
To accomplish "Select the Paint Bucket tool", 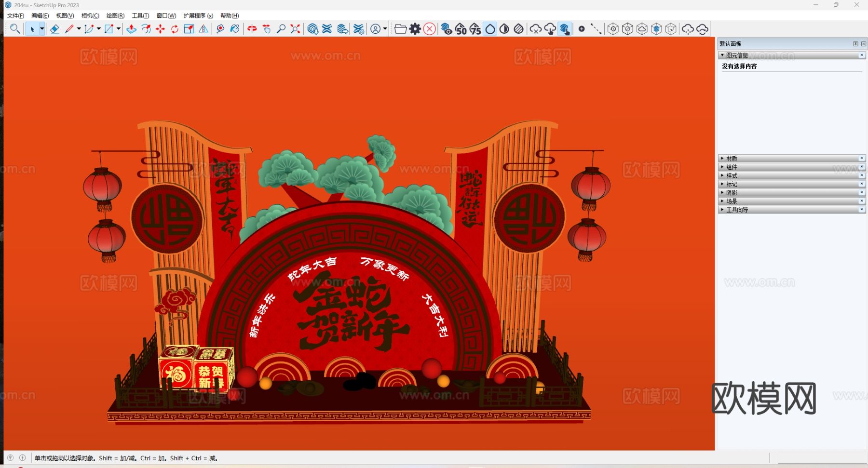I will [235, 29].
